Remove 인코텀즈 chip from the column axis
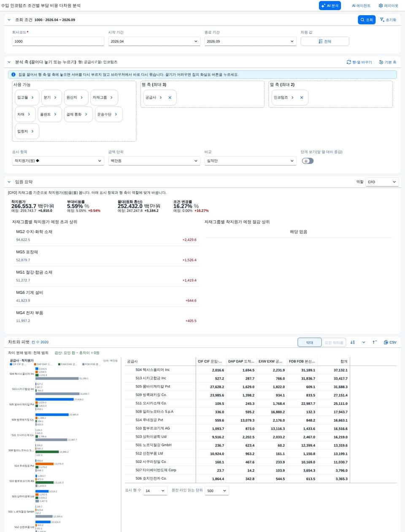Viewport: 405px width, 532px height. [x=302, y=98]
